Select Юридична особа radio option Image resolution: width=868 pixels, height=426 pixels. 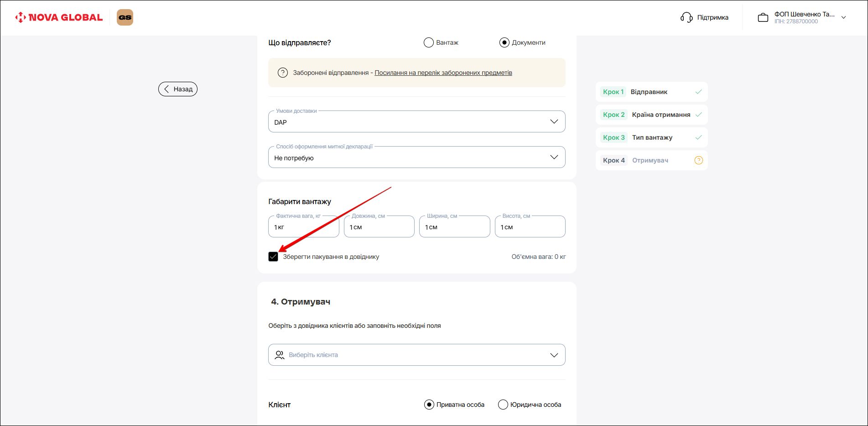pyautogui.click(x=503, y=405)
